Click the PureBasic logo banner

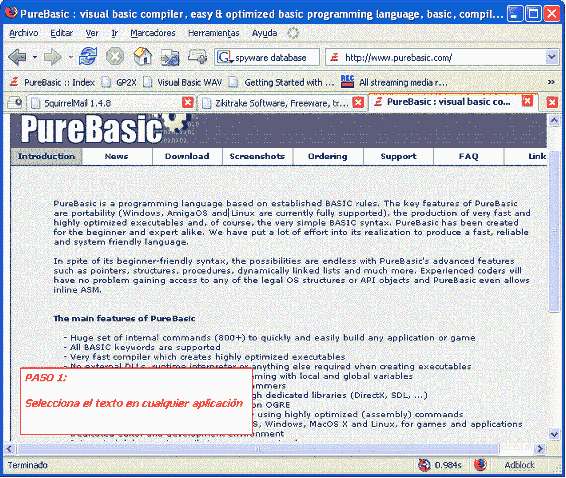point(92,129)
